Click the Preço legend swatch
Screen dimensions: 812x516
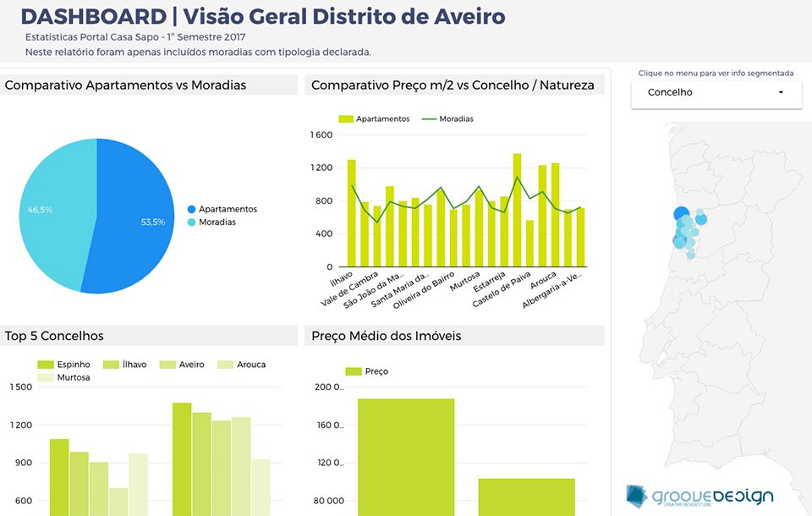(354, 371)
